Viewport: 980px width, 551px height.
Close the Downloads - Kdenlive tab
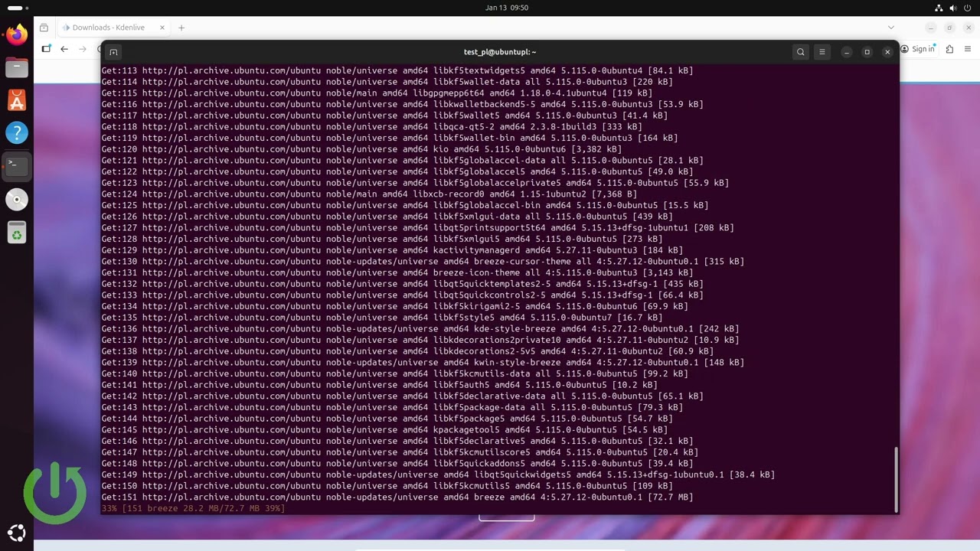162,28
